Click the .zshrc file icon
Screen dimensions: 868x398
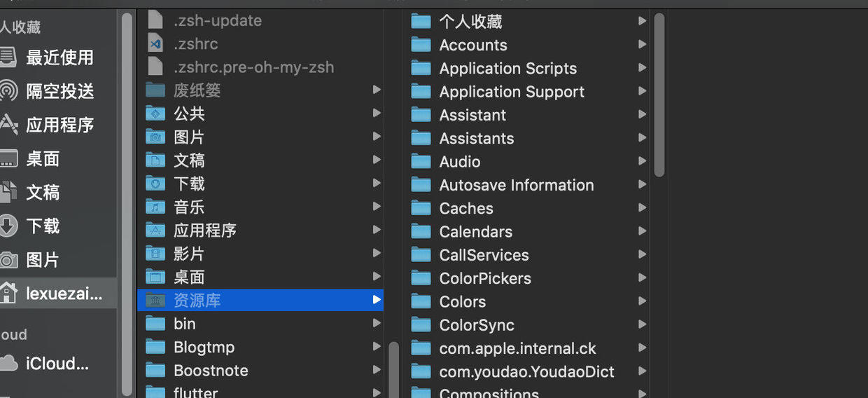point(155,43)
